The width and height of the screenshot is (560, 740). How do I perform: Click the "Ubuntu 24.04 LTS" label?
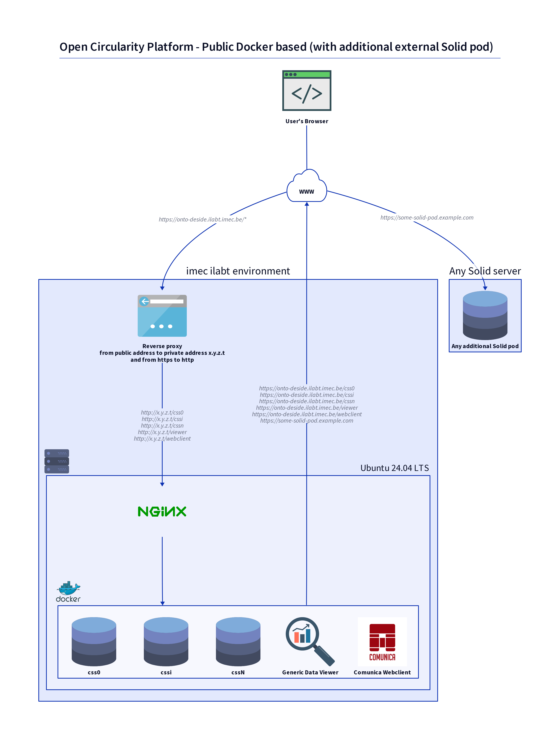click(394, 468)
